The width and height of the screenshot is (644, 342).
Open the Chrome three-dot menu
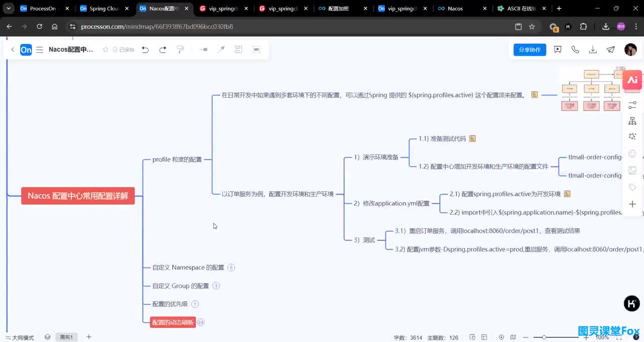(635, 27)
